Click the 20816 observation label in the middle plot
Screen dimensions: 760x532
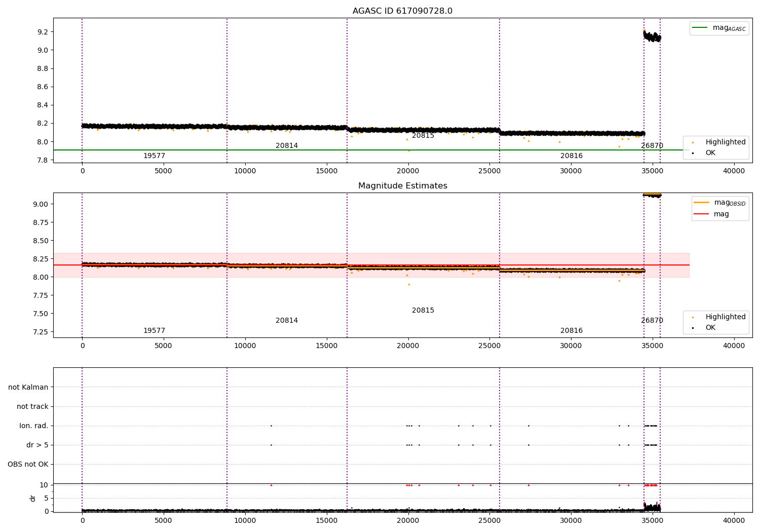click(x=572, y=331)
